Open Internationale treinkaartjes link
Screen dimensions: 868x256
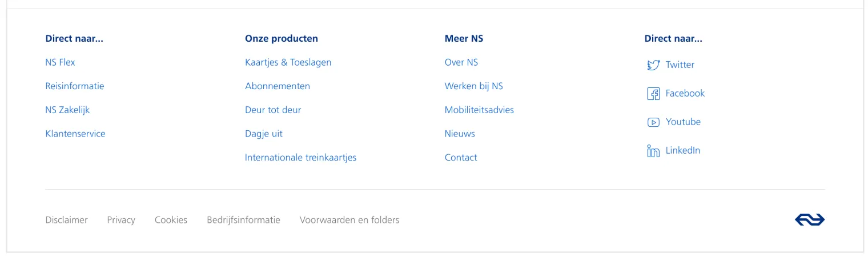click(300, 158)
